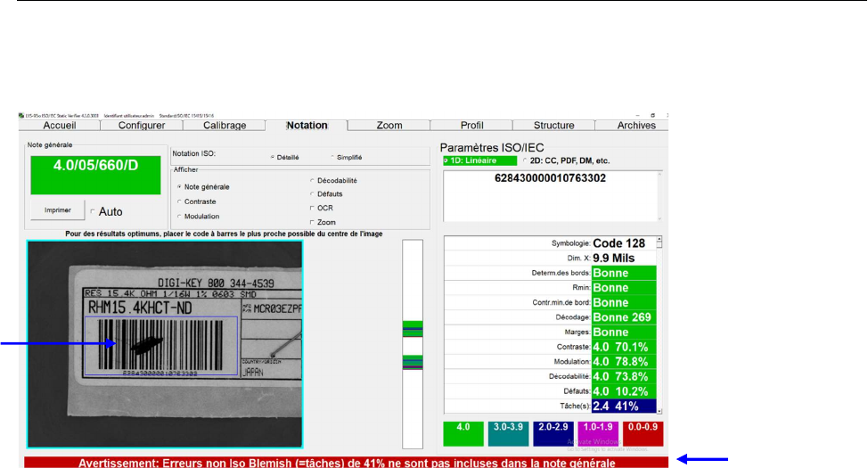Open the Accueil tab

59,125
